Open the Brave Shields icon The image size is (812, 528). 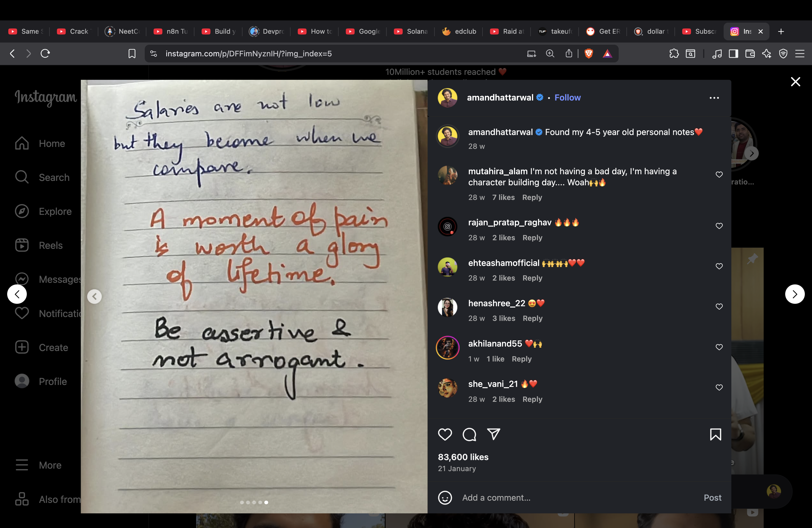coord(589,54)
